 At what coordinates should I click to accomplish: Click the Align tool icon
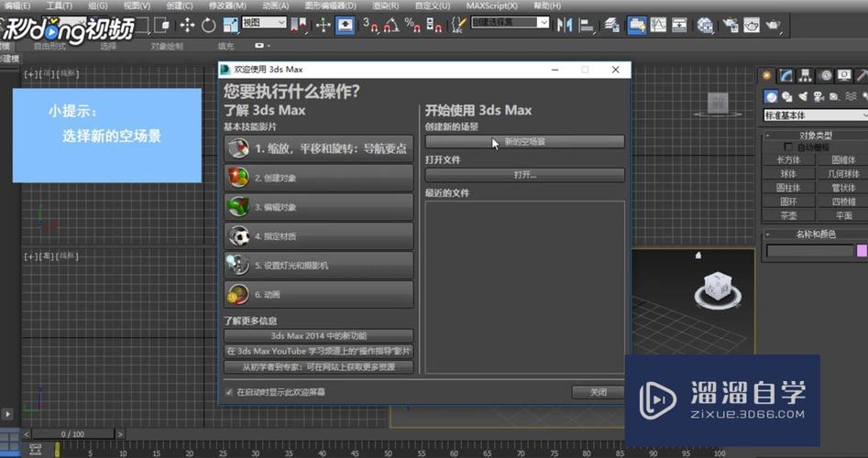(x=586, y=25)
